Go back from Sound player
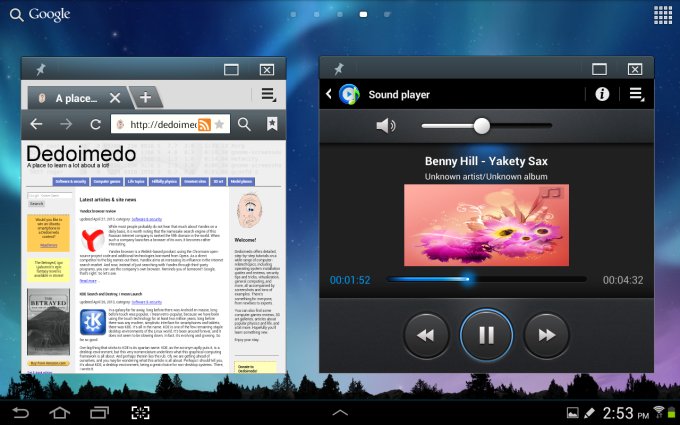 pyautogui.click(x=329, y=94)
